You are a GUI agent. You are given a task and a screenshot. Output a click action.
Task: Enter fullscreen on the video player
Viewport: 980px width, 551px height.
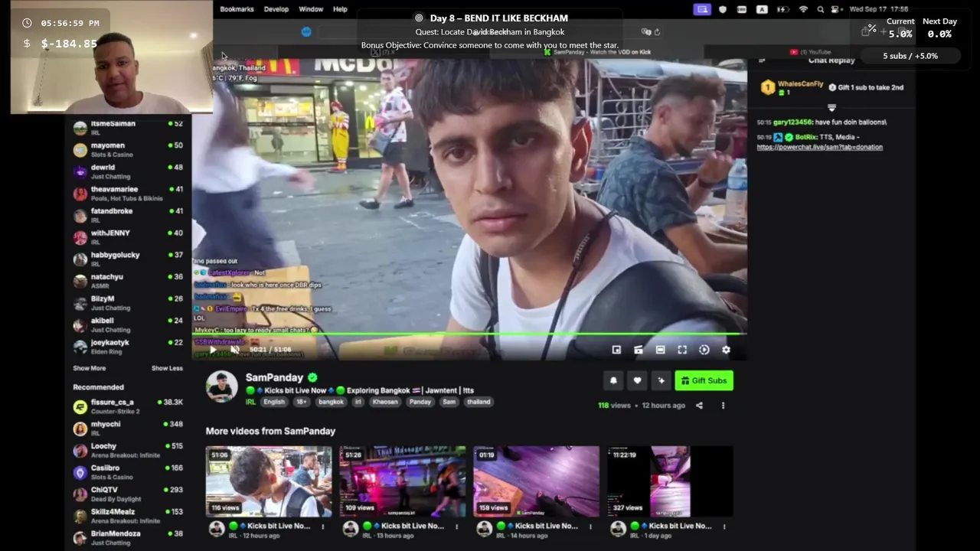tap(682, 350)
